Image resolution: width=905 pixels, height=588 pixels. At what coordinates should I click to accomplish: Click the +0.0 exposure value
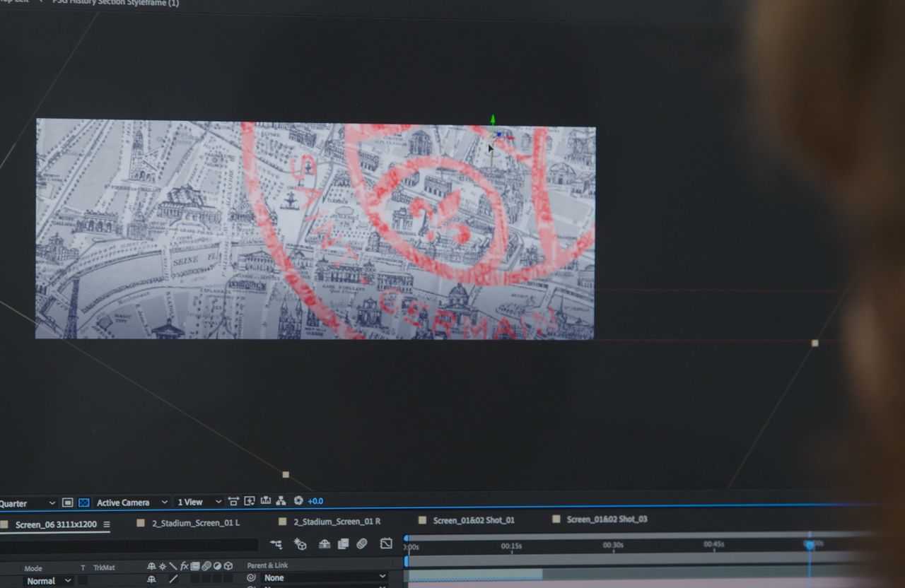(x=315, y=501)
